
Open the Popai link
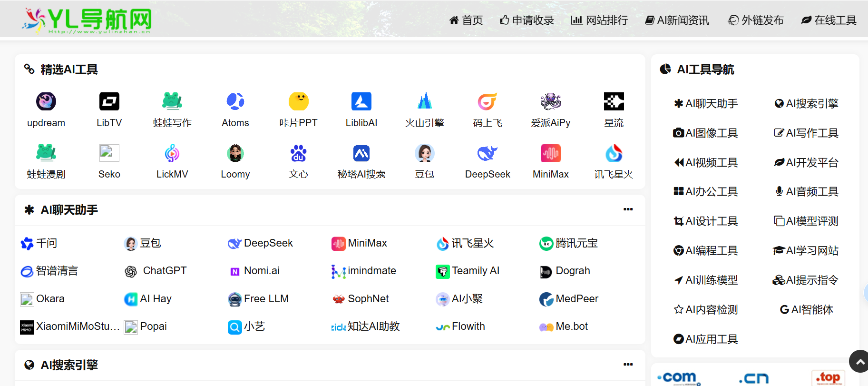[146, 327]
